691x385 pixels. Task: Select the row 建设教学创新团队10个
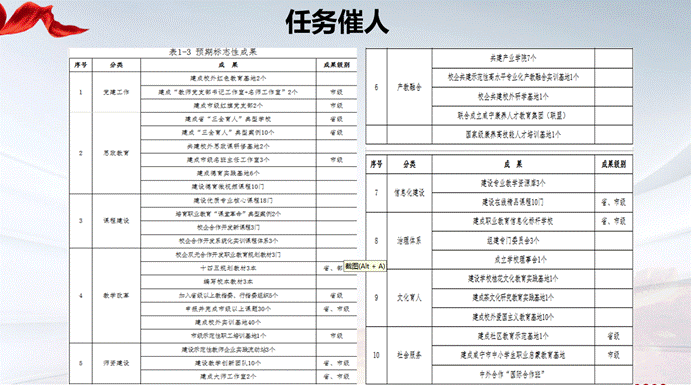pyautogui.click(x=228, y=363)
